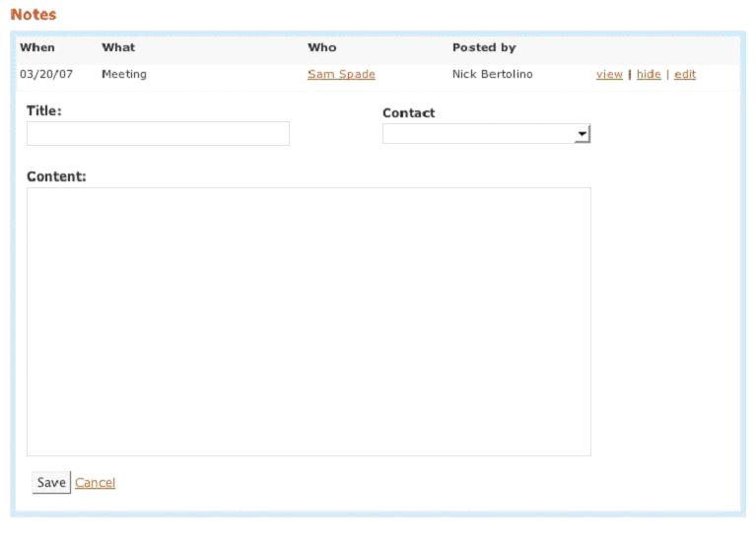The width and height of the screenshot is (756, 551).
Task: Click the What column header
Action: pyautogui.click(x=118, y=47)
